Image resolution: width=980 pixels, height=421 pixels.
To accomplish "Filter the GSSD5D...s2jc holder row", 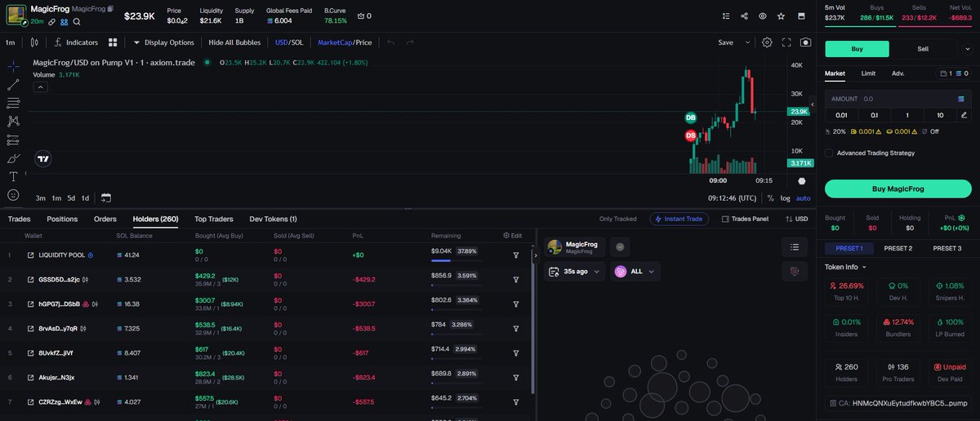I will pyautogui.click(x=515, y=280).
